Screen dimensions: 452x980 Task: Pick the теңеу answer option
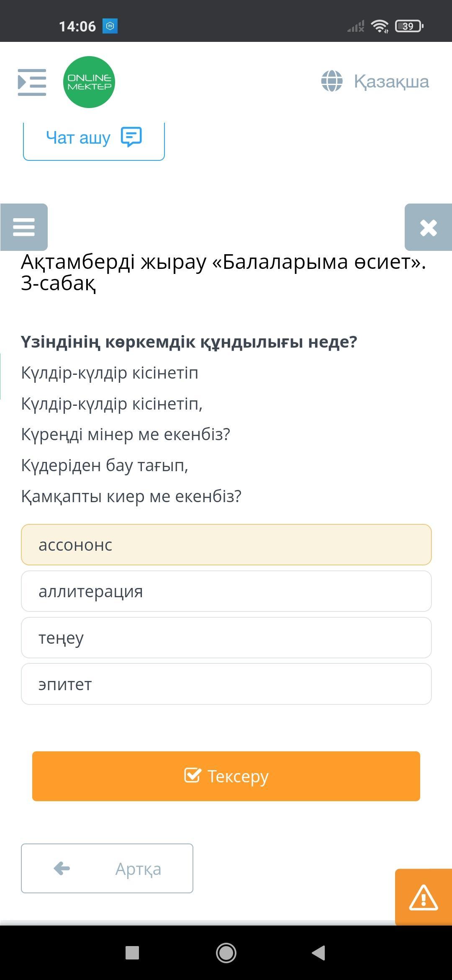tap(226, 638)
